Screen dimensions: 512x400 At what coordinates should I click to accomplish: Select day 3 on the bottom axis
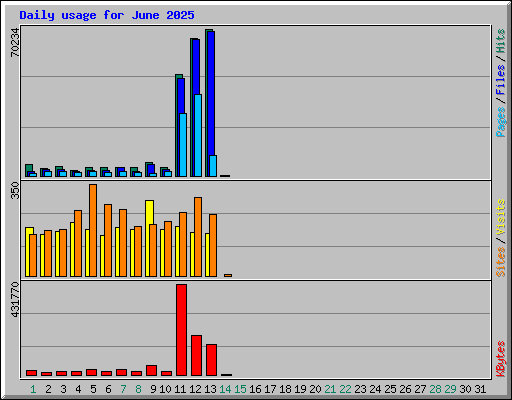click(x=63, y=389)
